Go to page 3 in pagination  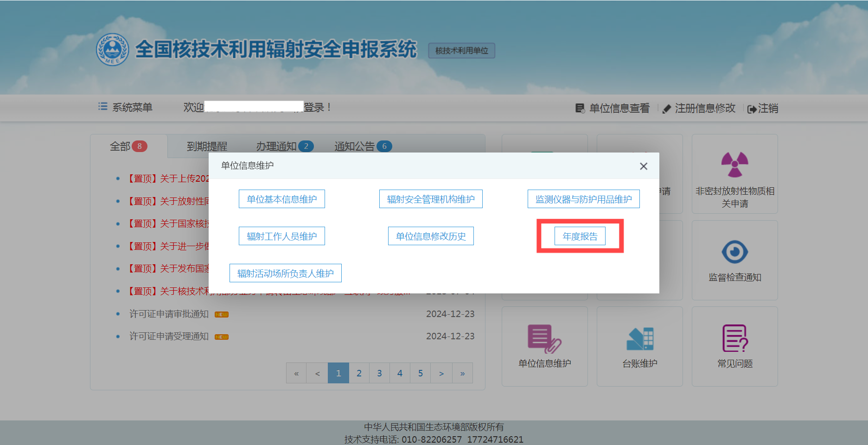[379, 373]
